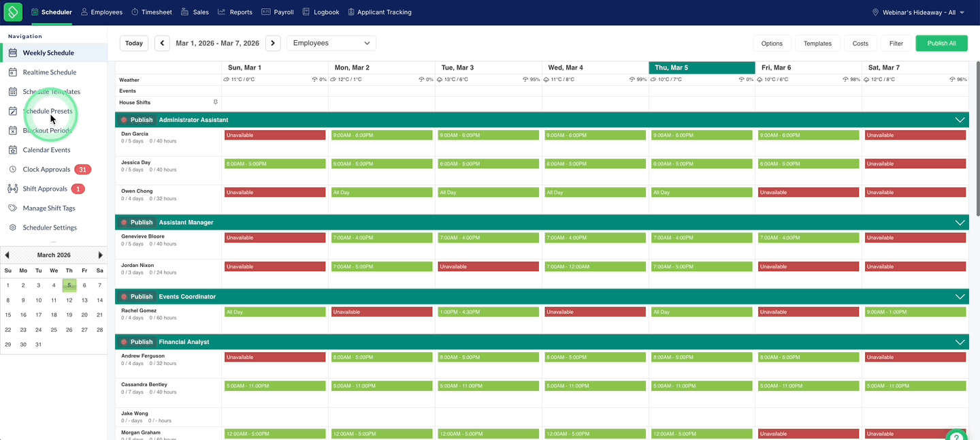Click the Manage Shift Tags tag icon
Viewport: 980px width, 440px height.
click(x=13, y=208)
